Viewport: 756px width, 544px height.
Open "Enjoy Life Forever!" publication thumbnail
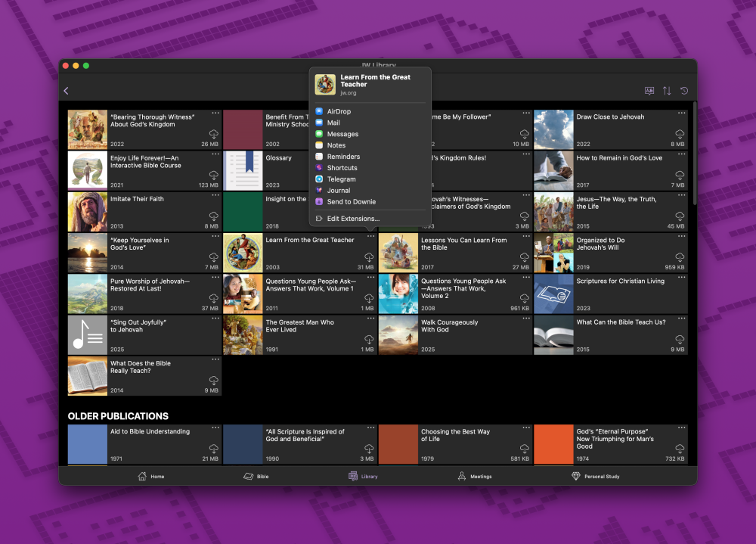(x=87, y=170)
